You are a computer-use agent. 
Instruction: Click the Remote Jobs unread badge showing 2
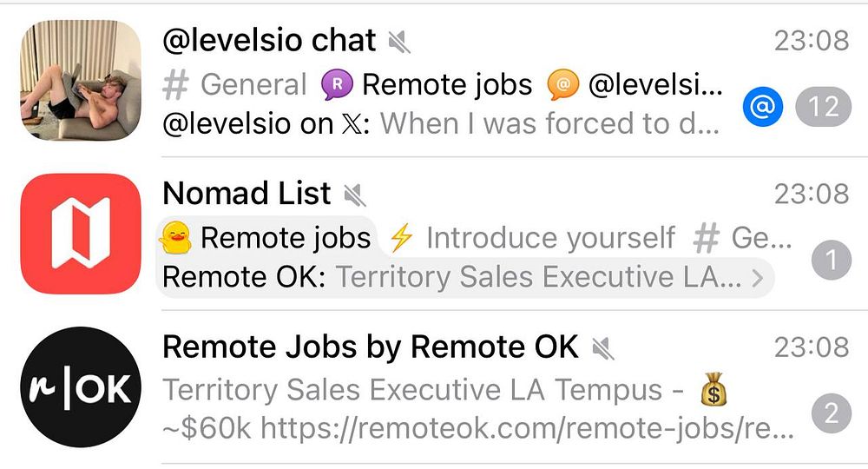click(x=832, y=413)
